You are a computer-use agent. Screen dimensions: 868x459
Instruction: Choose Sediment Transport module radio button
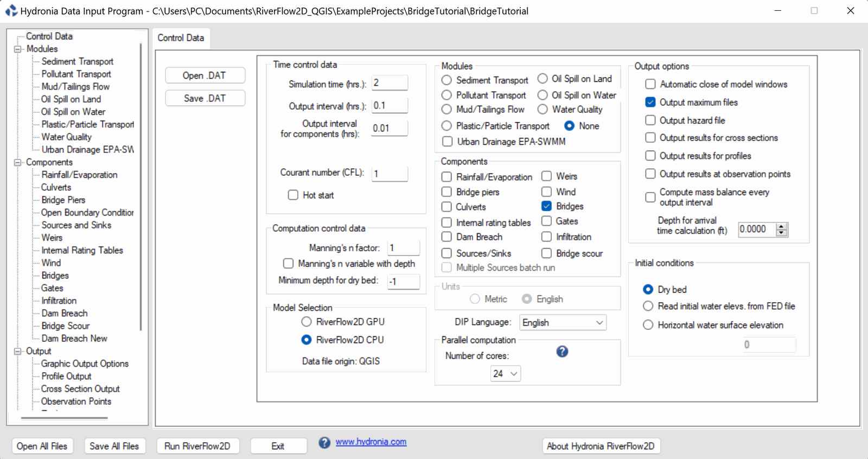coord(446,80)
